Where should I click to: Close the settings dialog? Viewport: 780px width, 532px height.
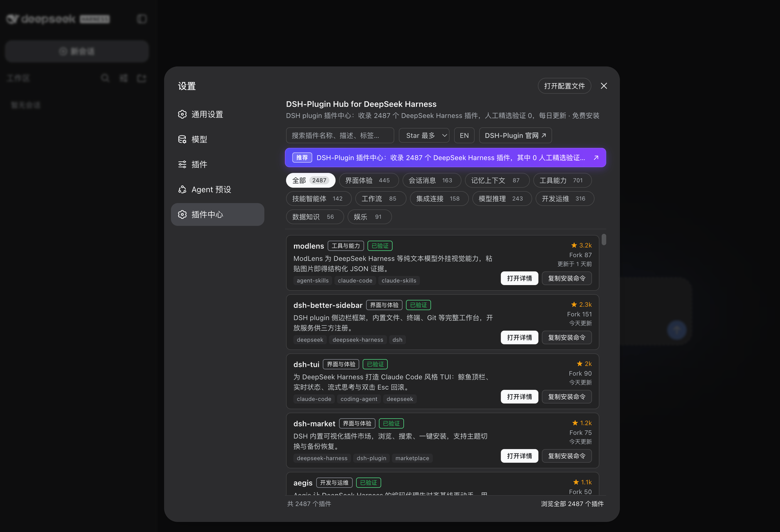point(604,86)
